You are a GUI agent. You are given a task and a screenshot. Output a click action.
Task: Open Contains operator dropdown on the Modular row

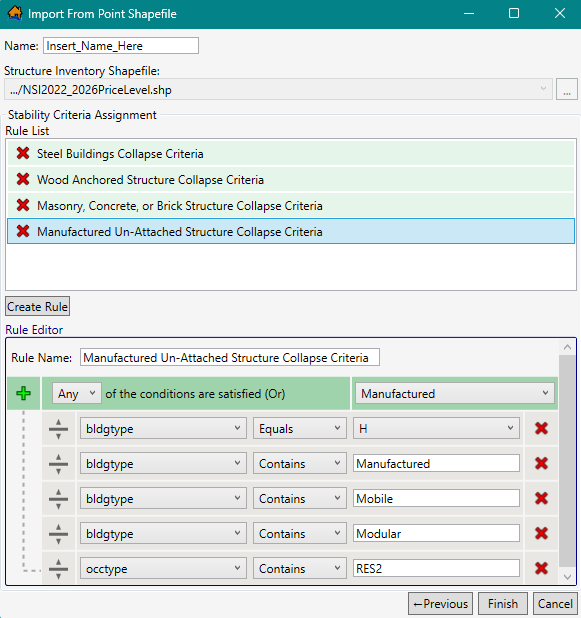coord(300,534)
